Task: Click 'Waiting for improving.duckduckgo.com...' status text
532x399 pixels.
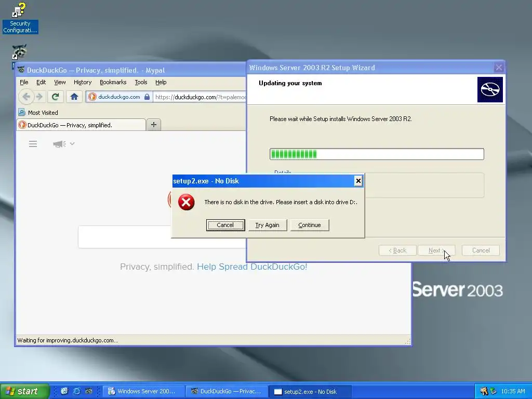Action: pos(68,340)
